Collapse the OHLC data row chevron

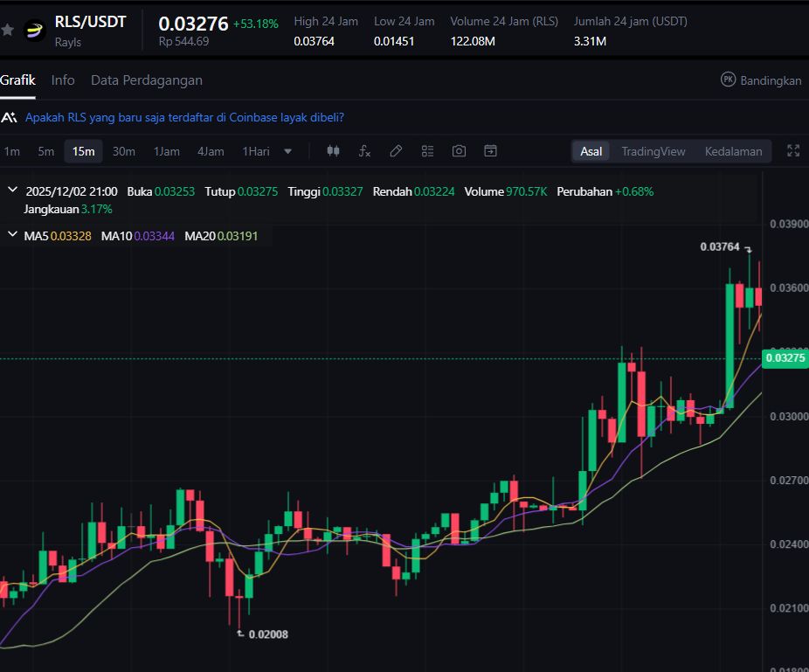pos(12,191)
